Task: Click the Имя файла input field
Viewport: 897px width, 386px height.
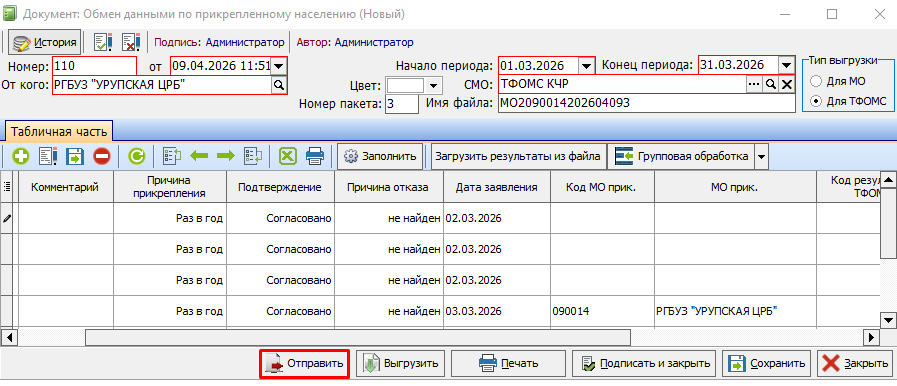Action: pos(646,104)
